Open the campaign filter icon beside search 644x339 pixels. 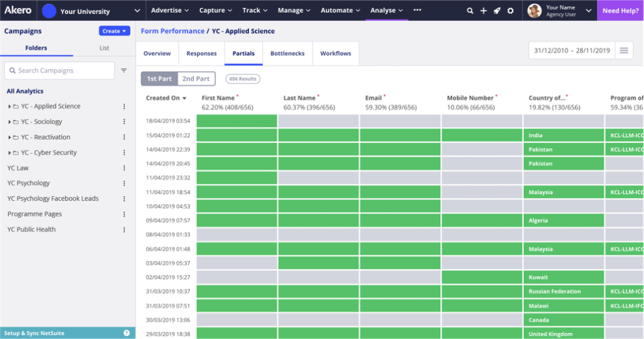click(123, 70)
